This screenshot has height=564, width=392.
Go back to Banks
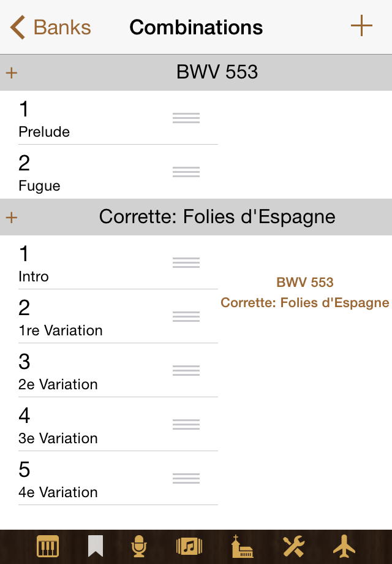[51, 28]
